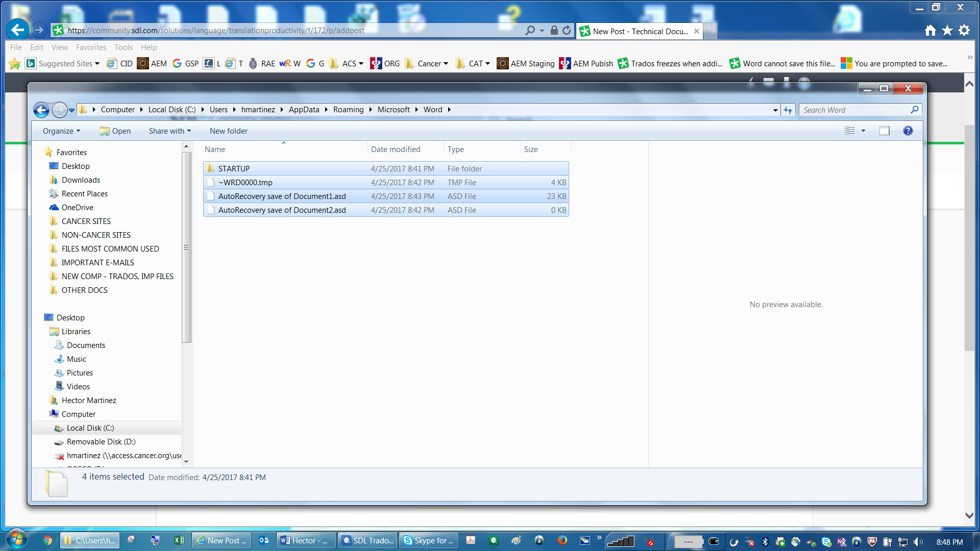The height and width of the screenshot is (551, 980).
Task: Open the Tools menu in browser
Action: coord(123,47)
